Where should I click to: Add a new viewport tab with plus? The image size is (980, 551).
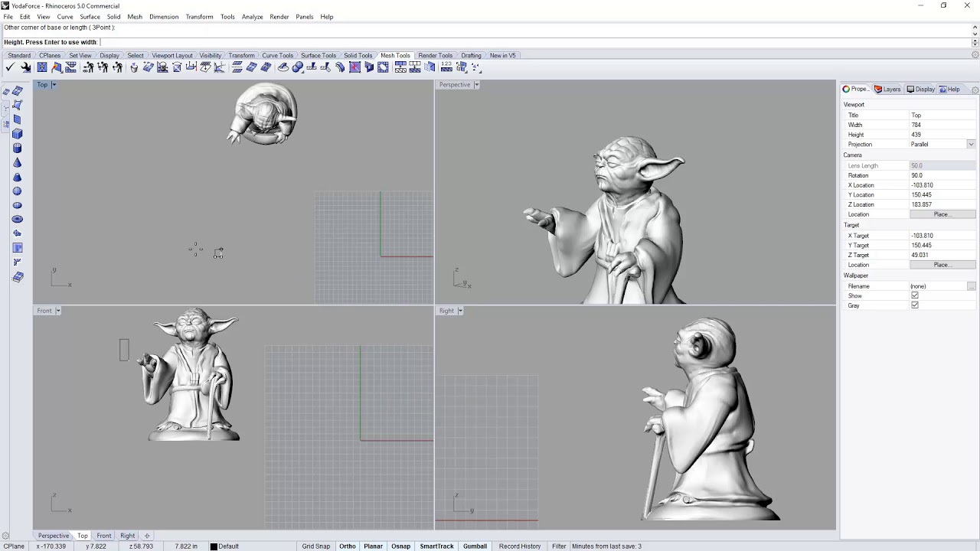147,536
